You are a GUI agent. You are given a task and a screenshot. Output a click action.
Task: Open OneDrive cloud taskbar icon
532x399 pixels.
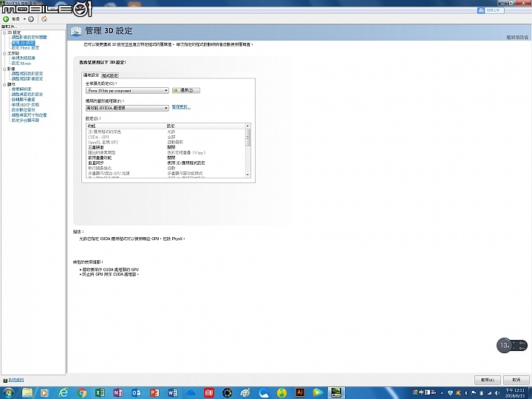[x=191, y=392]
